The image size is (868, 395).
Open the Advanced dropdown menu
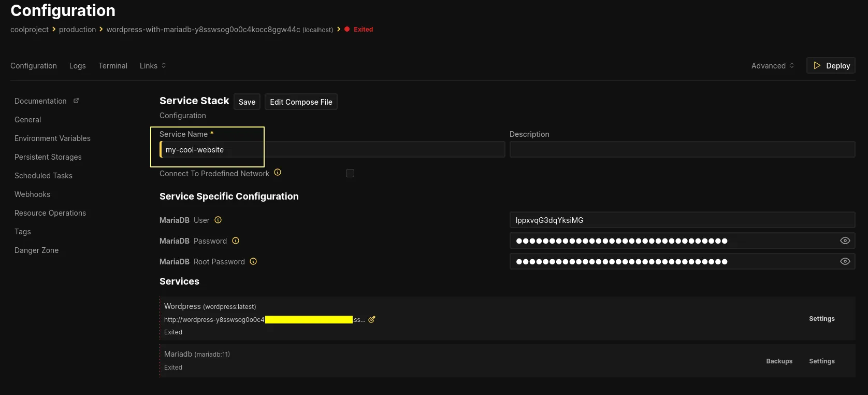click(x=772, y=66)
